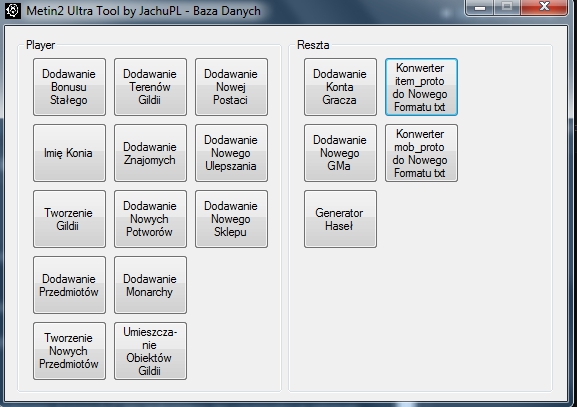This screenshot has height=407, width=577.
Task: Launch Konwerter item_proto do Nowego Formatu txt
Action: (x=421, y=87)
